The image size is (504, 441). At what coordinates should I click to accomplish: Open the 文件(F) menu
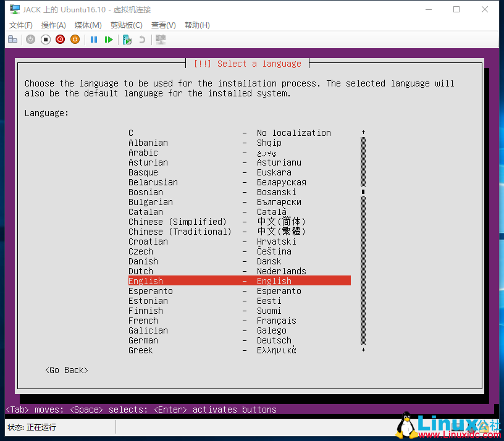click(x=20, y=25)
